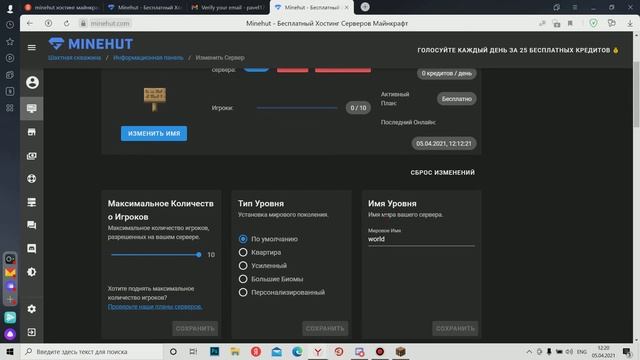Select the flat level type radio option
640x360 pixels.
point(243,252)
